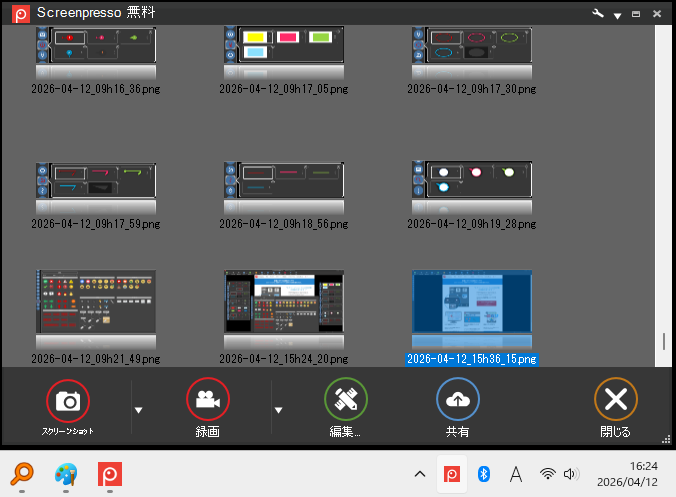The image size is (676, 497).
Task: Expand the screenshot options dropdown arrow
Action: (139, 409)
